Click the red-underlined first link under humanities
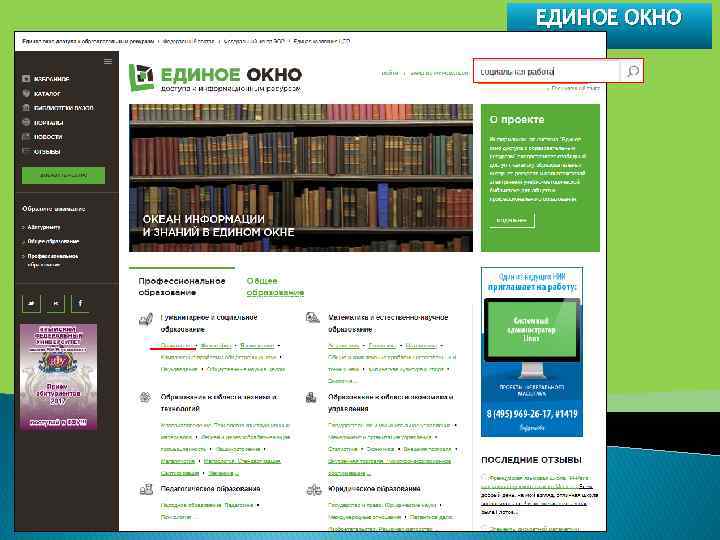 click(x=177, y=346)
